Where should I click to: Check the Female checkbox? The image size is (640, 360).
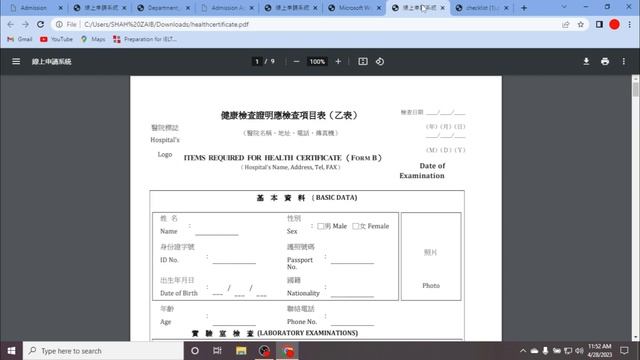pos(356,226)
